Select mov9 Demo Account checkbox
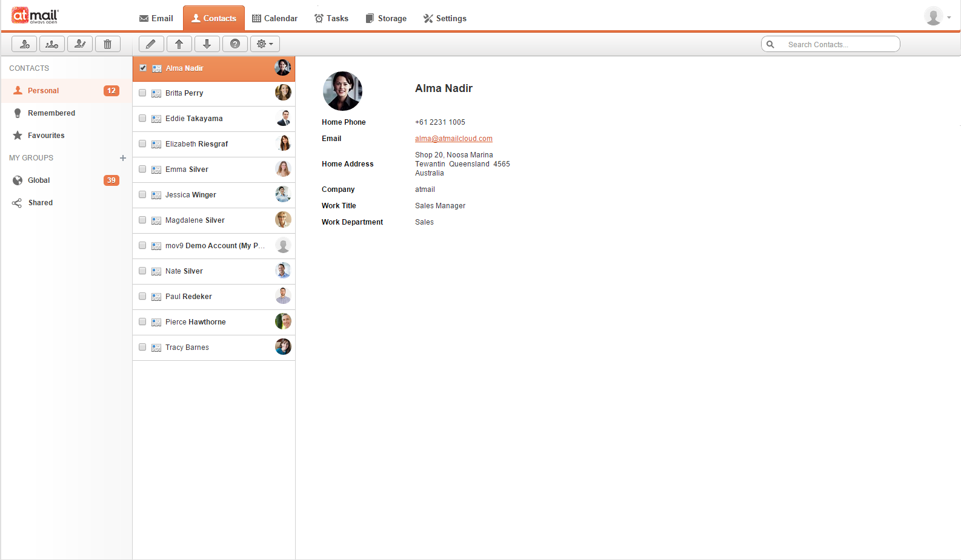961x560 pixels. point(142,246)
